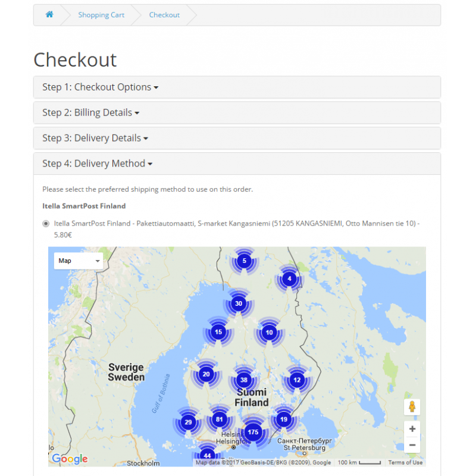Open the Shopping Cart breadcrumb link
Image resolution: width=476 pixels, height=476 pixels.
point(101,15)
